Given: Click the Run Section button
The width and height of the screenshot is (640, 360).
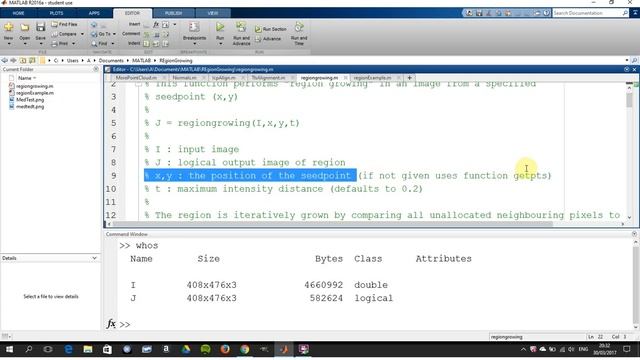Looking at the screenshot, I should [271, 29].
